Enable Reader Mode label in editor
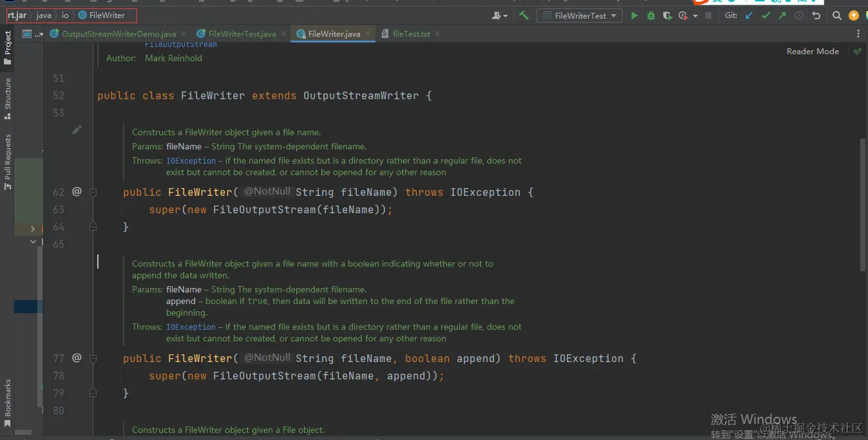Image resolution: width=868 pixels, height=440 pixels. click(x=813, y=51)
